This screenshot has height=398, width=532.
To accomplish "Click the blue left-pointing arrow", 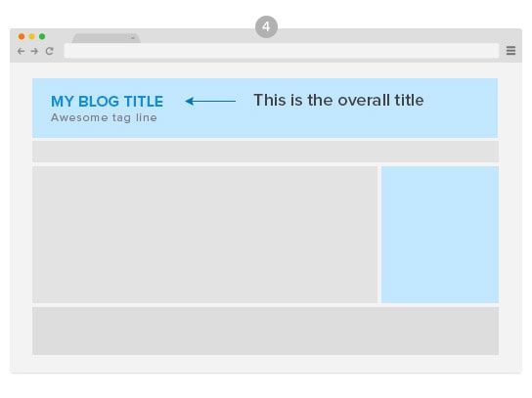I will [210, 101].
